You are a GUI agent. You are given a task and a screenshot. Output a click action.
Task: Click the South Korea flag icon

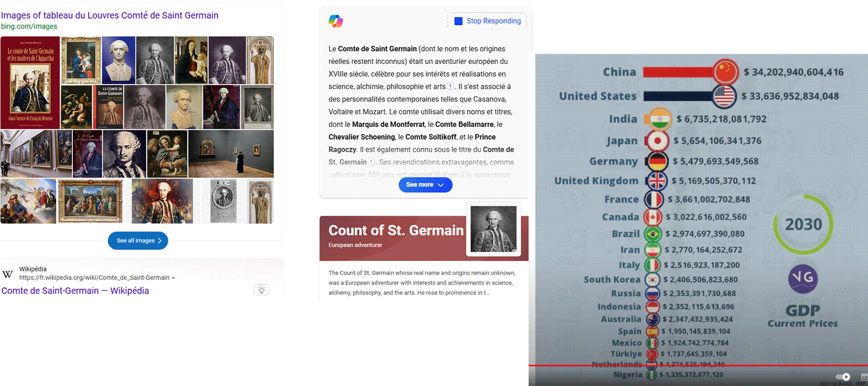coord(652,279)
